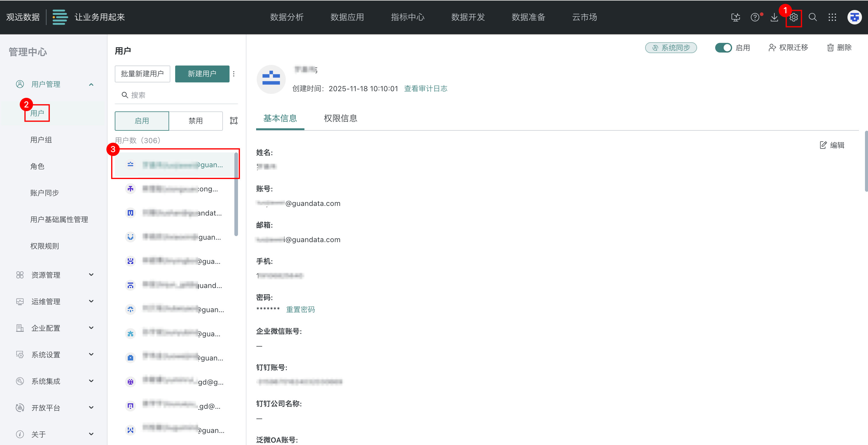Click the user profile avatar at top right

(x=854, y=17)
